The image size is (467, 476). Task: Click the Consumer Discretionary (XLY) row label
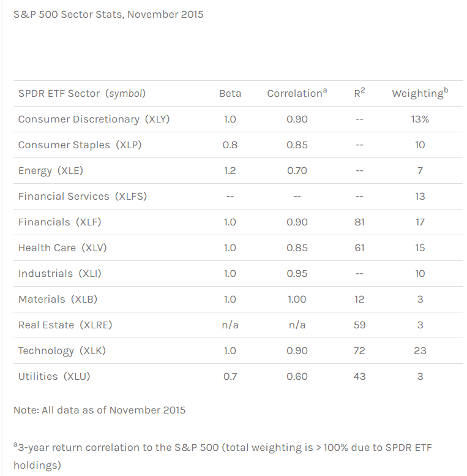tap(94, 119)
